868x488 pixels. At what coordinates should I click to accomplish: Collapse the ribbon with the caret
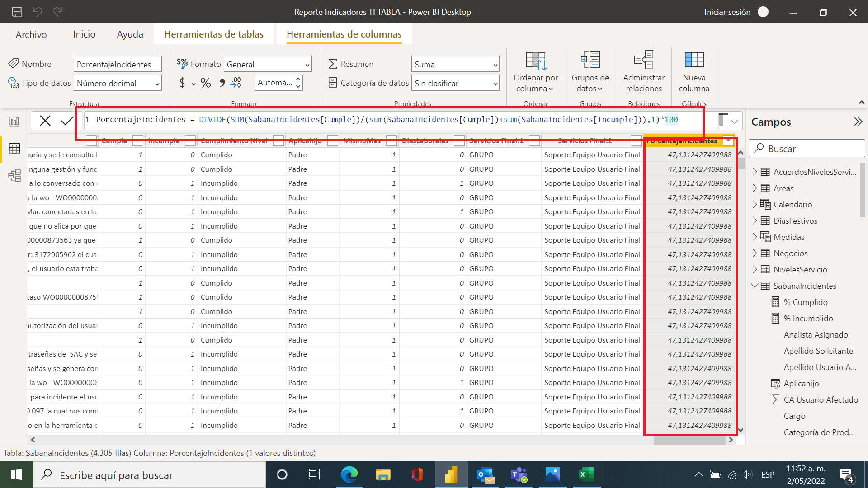click(861, 103)
